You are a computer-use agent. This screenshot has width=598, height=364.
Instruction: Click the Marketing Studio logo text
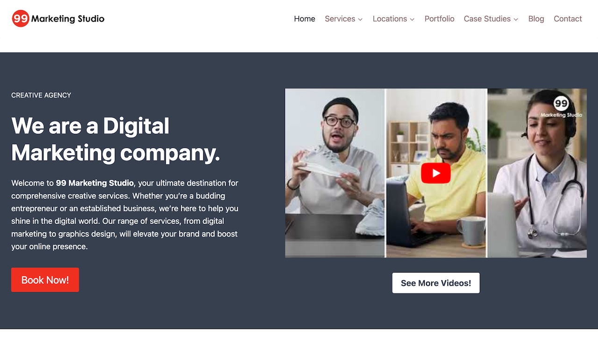68,19
